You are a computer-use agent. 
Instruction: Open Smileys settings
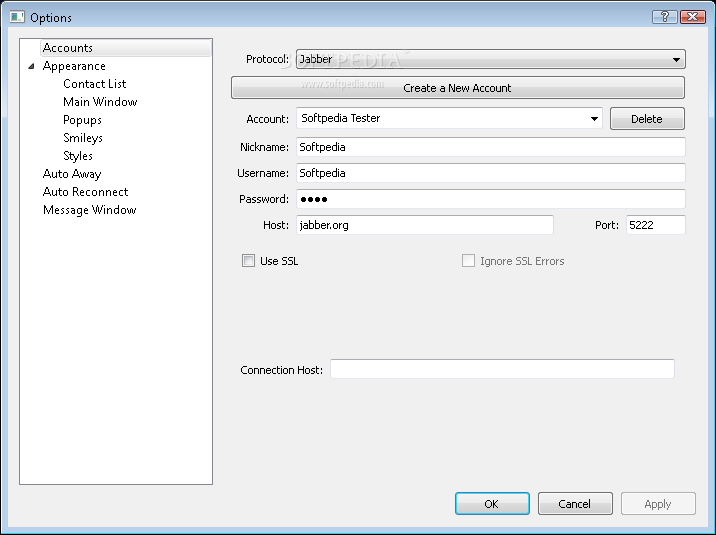tap(83, 138)
